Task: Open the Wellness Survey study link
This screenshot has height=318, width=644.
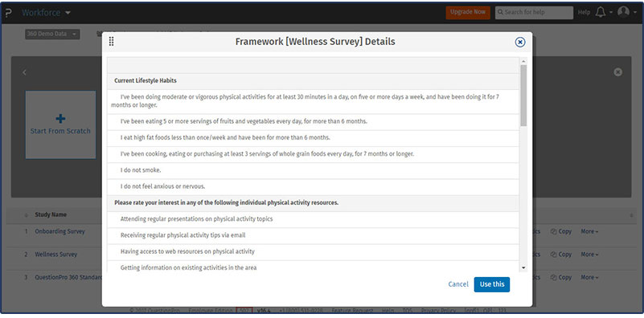Action: click(x=55, y=255)
